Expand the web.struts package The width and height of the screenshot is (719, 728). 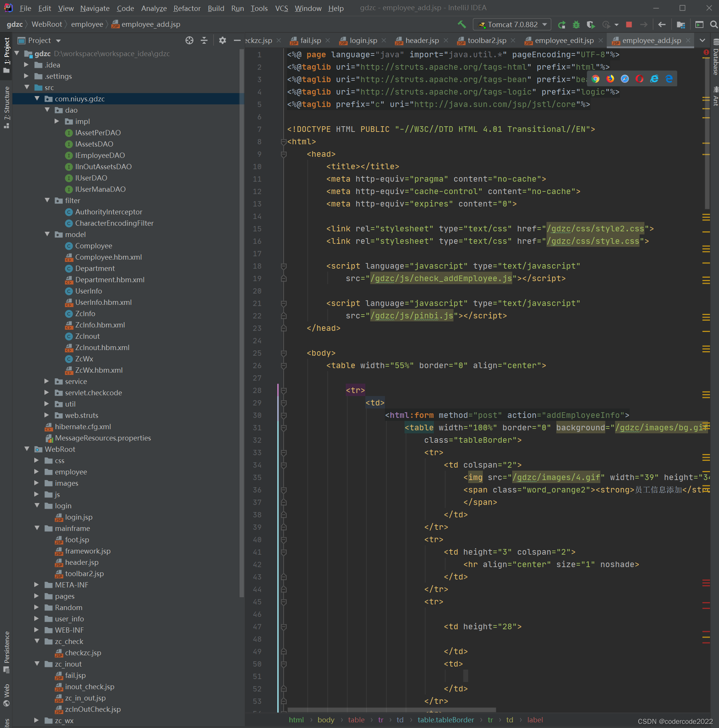47,415
